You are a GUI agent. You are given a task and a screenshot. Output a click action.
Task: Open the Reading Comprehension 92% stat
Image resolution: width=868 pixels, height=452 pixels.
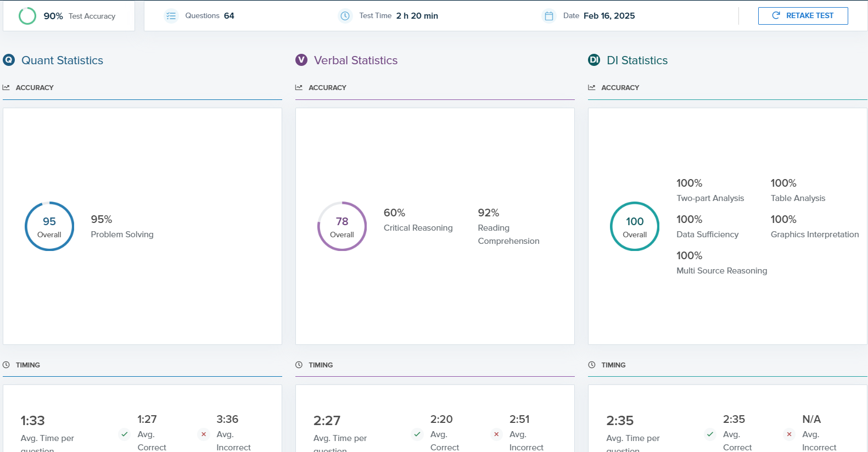click(x=508, y=226)
